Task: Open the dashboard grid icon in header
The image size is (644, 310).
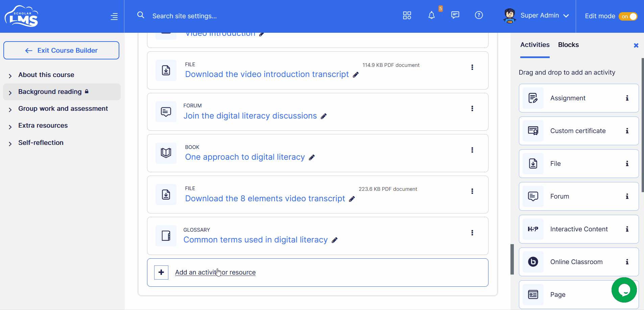Action: (x=407, y=16)
